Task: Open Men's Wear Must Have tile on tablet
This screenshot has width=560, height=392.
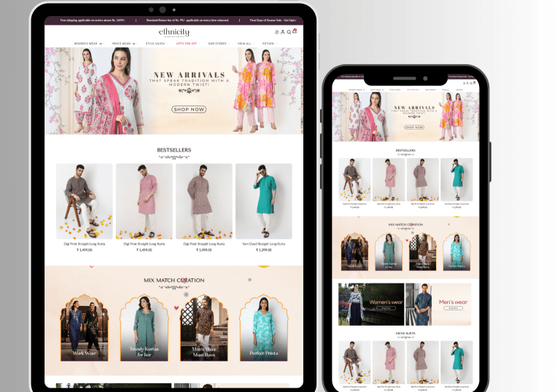Action: pyautogui.click(x=204, y=328)
